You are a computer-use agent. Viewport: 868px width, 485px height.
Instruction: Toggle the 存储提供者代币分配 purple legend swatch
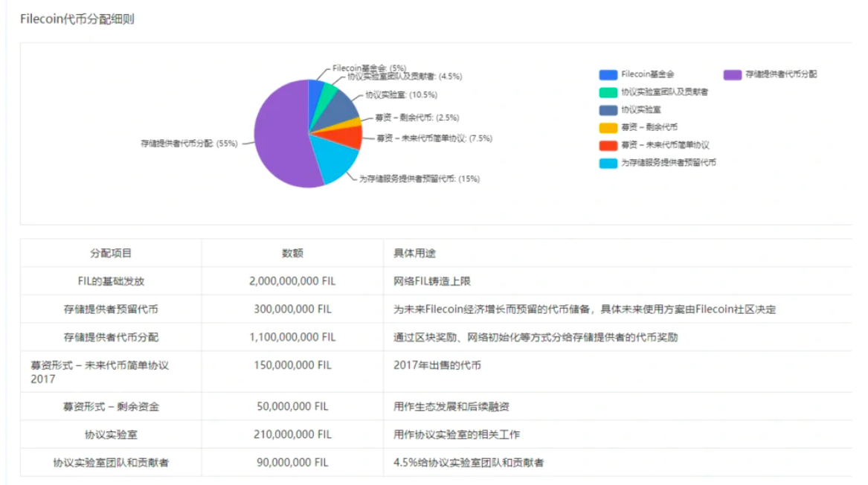click(733, 74)
